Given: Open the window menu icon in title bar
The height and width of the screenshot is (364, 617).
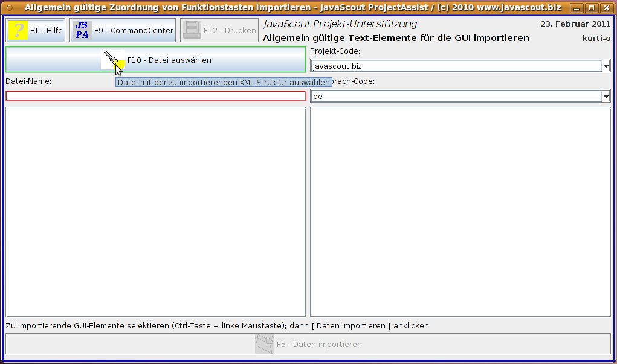Looking at the screenshot, I should (8, 8).
